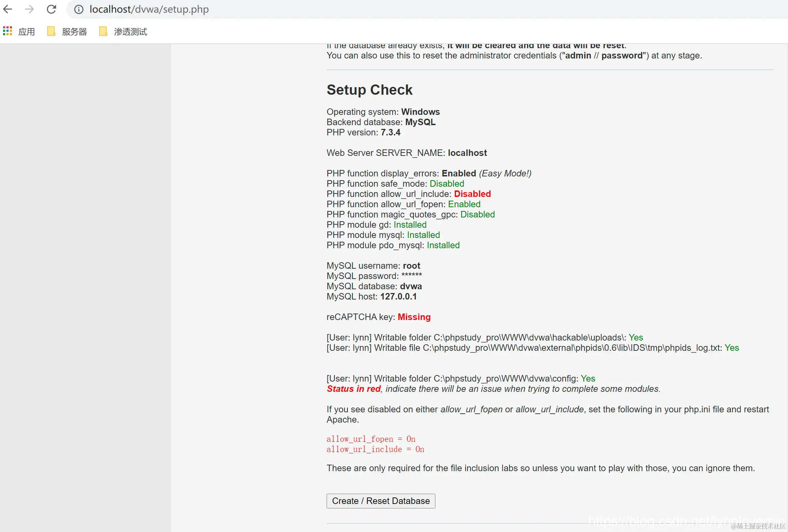This screenshot has width=788, height=532.
Task: Click the browser back arrow
Action: click(8, 9)
